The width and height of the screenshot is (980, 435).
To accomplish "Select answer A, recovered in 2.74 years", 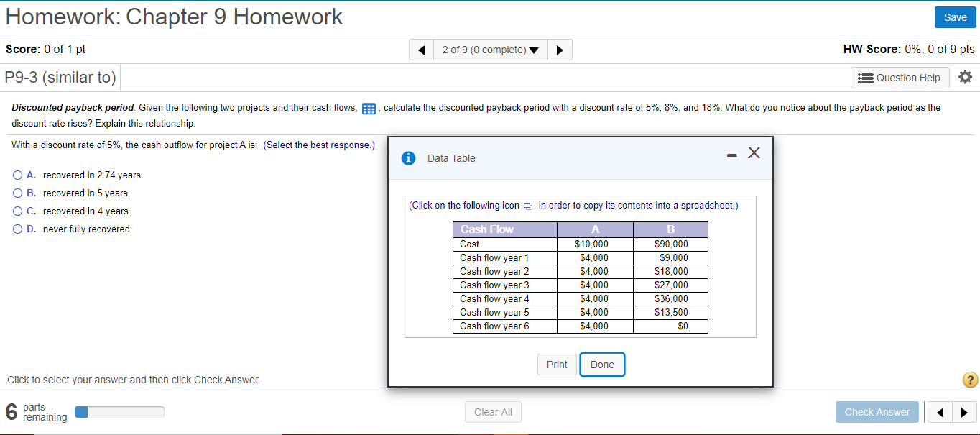I will click(17, 175).
